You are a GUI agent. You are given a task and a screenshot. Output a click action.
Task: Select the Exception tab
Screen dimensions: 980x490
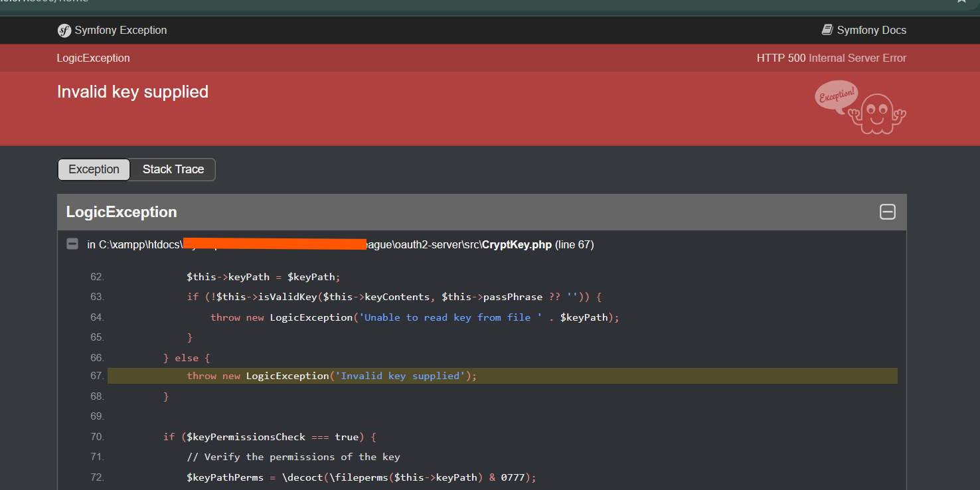tap(94, 169)
